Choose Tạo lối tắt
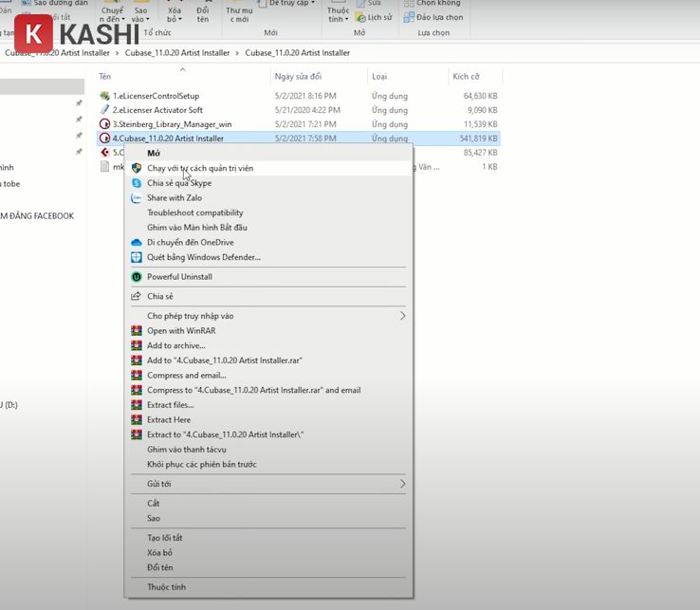700x610 pixels. click(269, 538)
